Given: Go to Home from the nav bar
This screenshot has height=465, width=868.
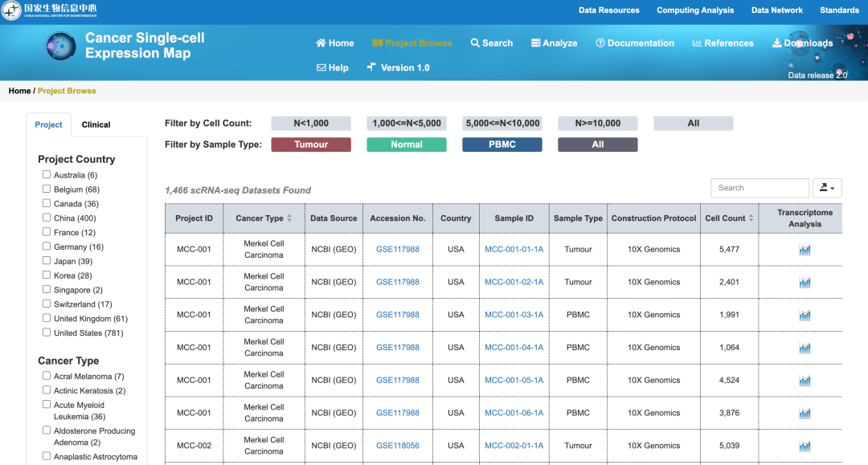Looking at the screenshot, I should (335, 43).
